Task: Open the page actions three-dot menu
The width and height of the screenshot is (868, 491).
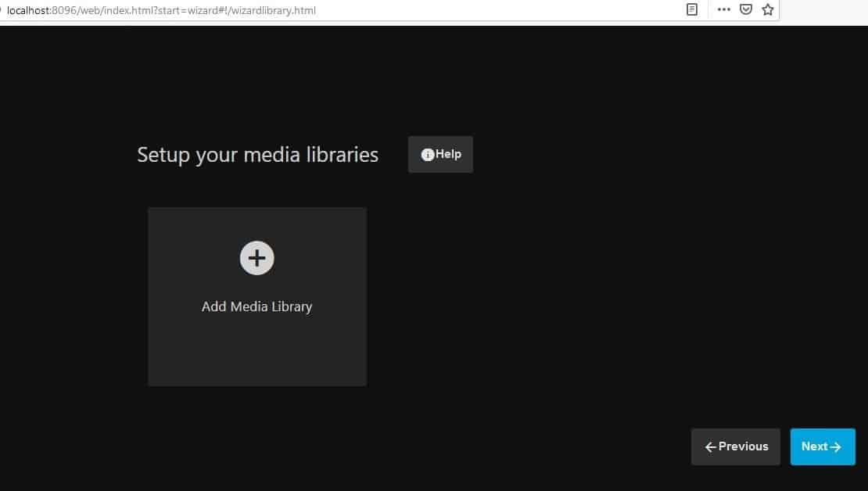Action: [x=723, y=10]
